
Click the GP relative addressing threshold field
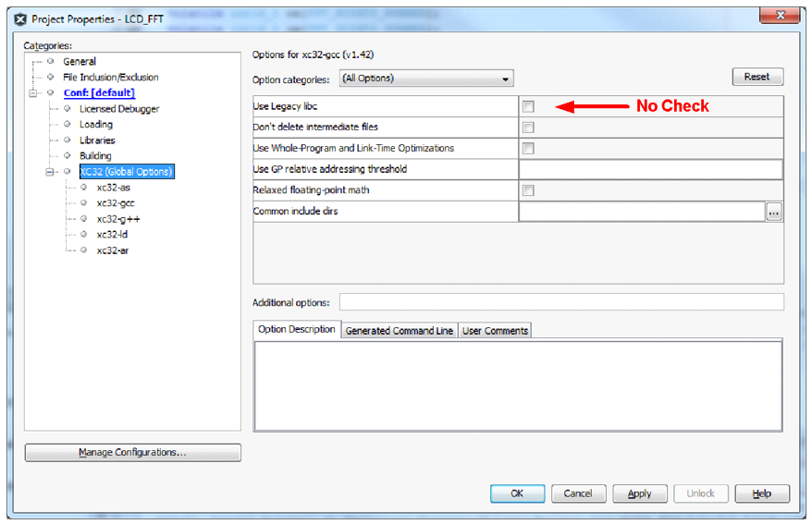coord(650,169)
